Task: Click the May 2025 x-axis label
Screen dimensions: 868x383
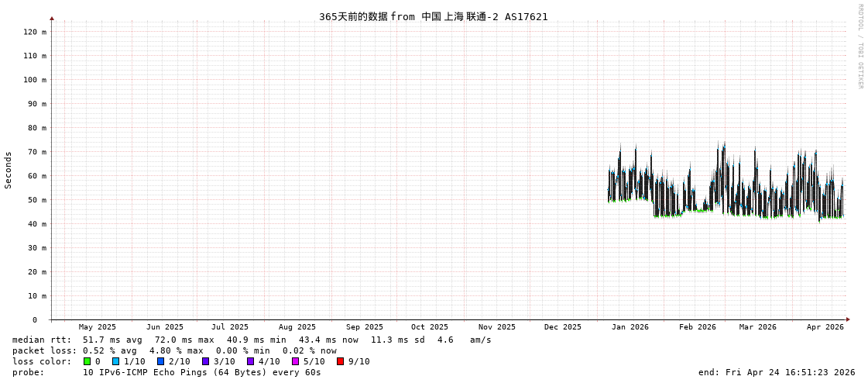Action: 98,327
